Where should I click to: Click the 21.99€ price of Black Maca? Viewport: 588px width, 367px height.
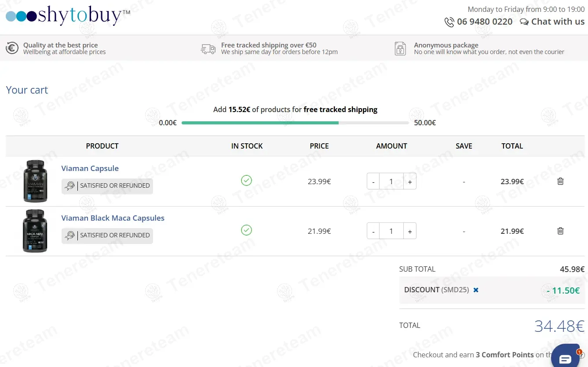tap(319, 231)
